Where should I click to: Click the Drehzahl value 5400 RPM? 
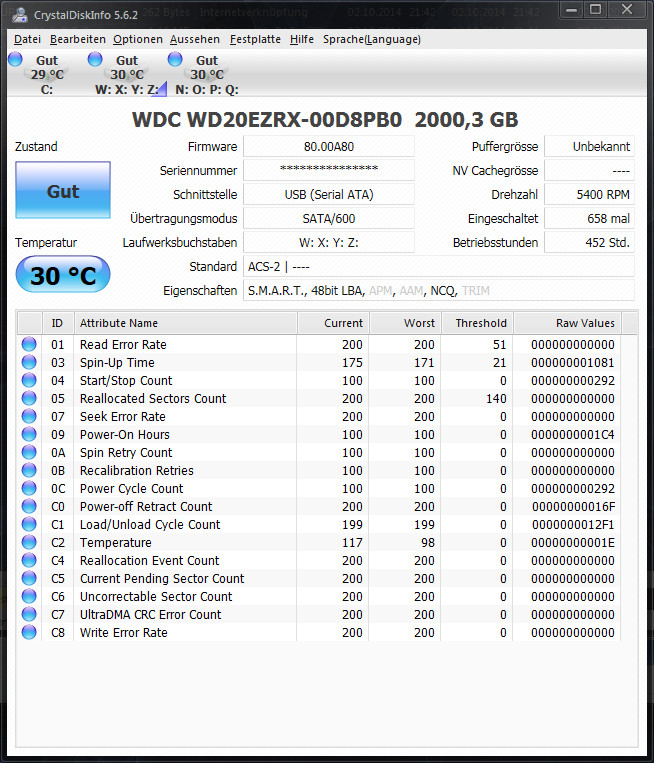click(x=589, y=195)
